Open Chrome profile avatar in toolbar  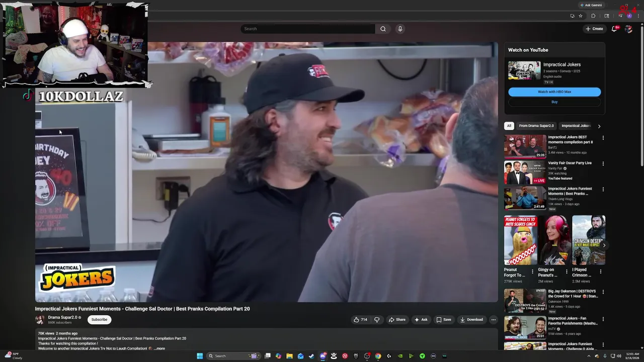(x=629, y=16)
